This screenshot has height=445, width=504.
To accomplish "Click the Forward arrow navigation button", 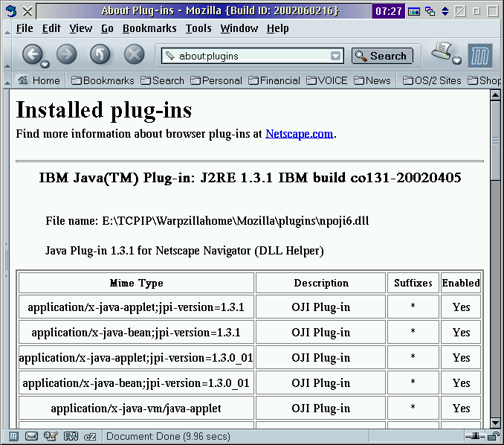I will 67,54.
